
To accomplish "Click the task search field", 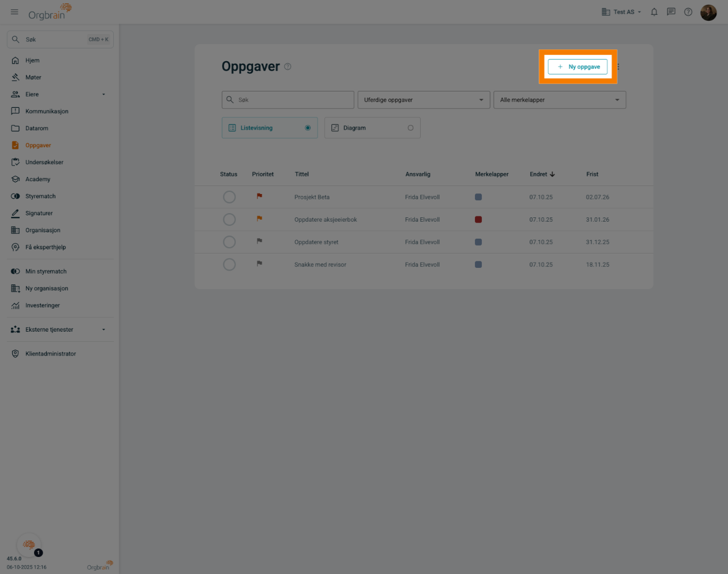I will [x=288, y=100].
